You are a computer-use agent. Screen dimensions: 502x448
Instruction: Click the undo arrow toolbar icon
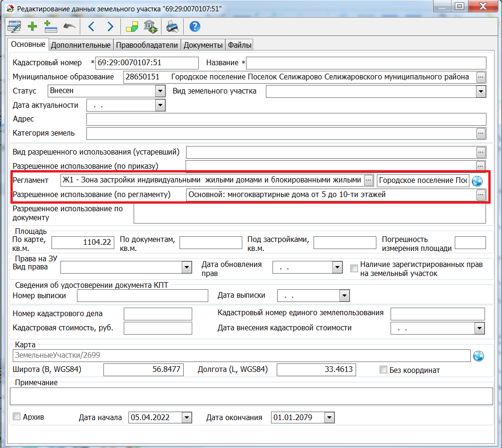[x=69, y=27]
